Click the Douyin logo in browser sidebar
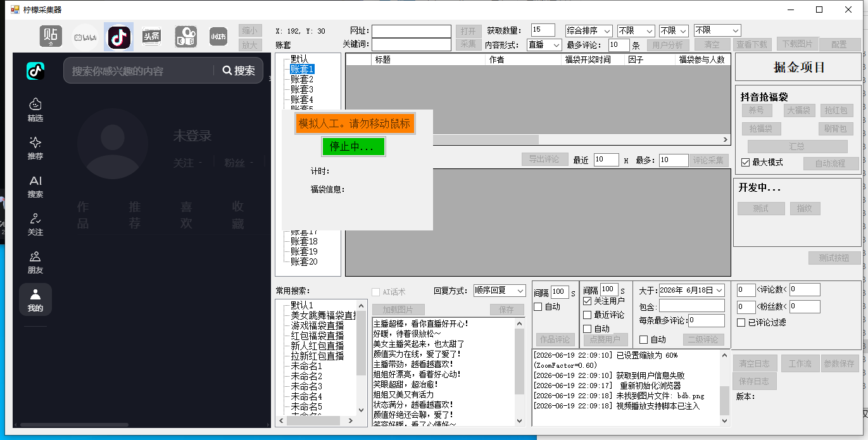Image resolution: width=868 pixels, height=440 pixels. click(35, 71)
